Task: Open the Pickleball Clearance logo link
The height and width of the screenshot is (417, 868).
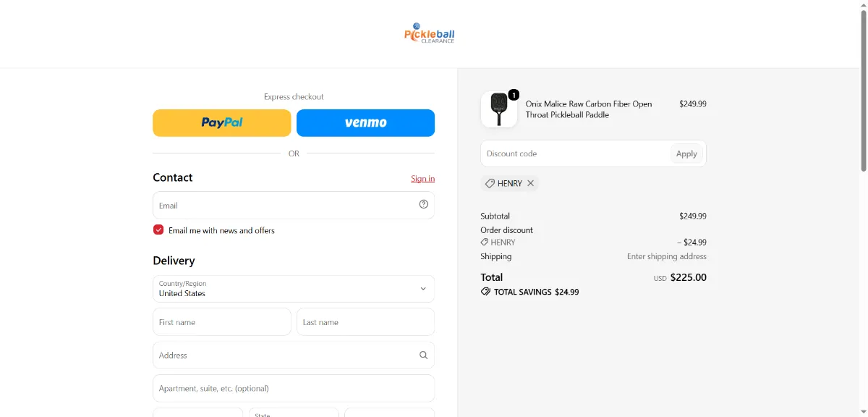Action: (x=430, y=33)
